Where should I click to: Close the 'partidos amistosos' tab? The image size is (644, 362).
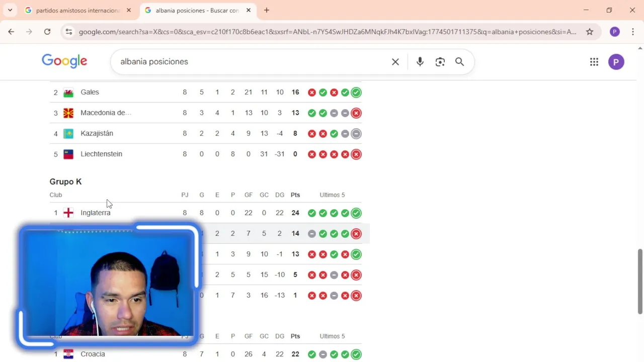(129, 10)
